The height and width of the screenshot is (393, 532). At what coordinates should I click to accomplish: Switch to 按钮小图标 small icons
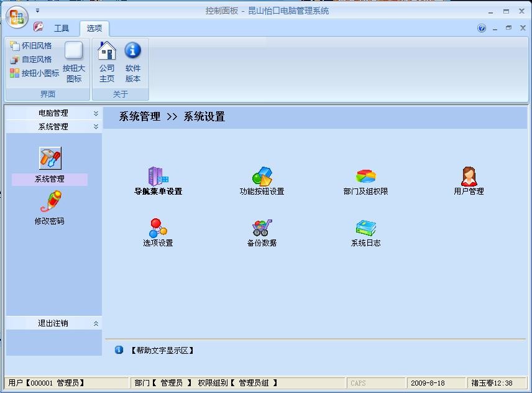(x=34, y=73)
